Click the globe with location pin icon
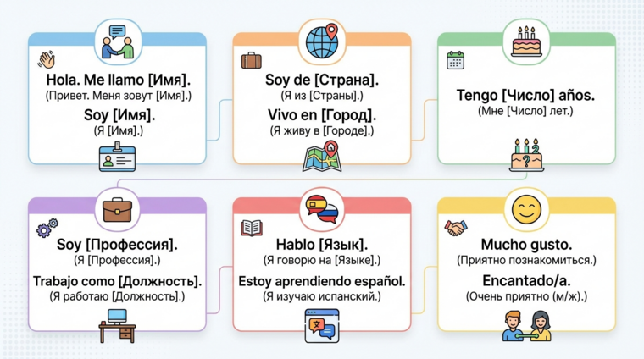 click(x=321, y=40)
